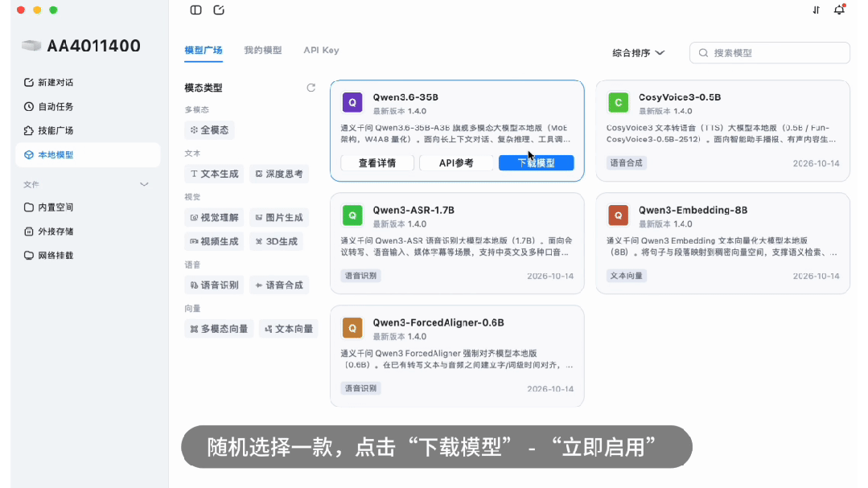This screenshot has height=488, width=868.
Task: Reset the 模态类型 filters with the refresh icon
Action: [311, 88]
